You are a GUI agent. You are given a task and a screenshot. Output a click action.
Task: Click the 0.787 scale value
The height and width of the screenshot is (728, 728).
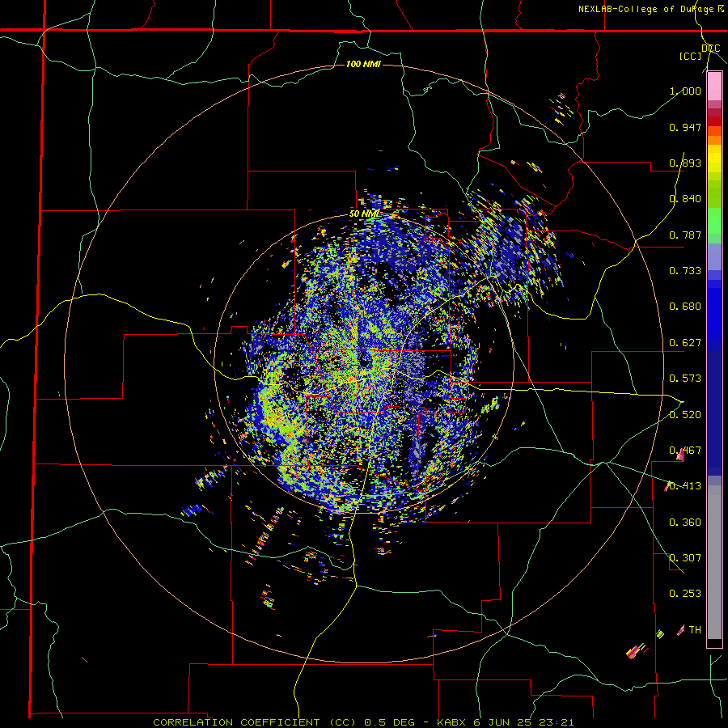pos(685,235)
